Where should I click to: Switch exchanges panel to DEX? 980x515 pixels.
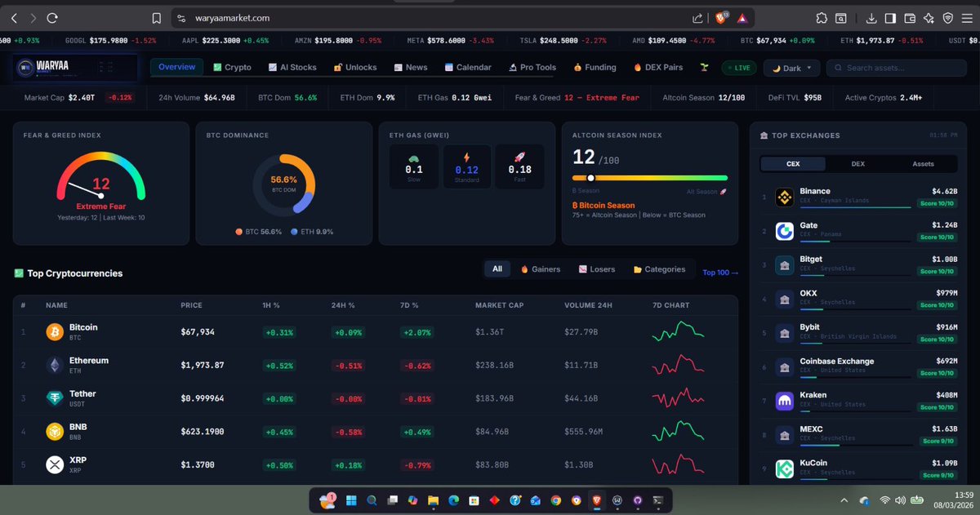coord(857,164)
